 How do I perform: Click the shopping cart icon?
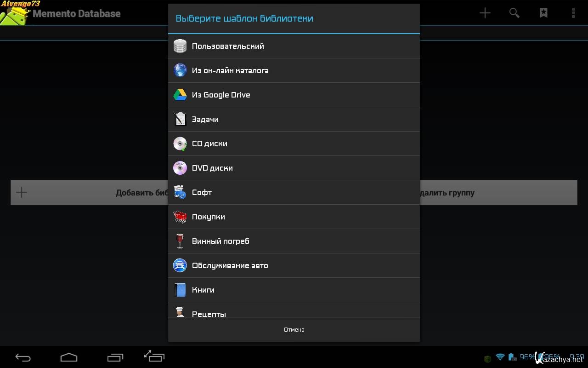coord(180,217)
